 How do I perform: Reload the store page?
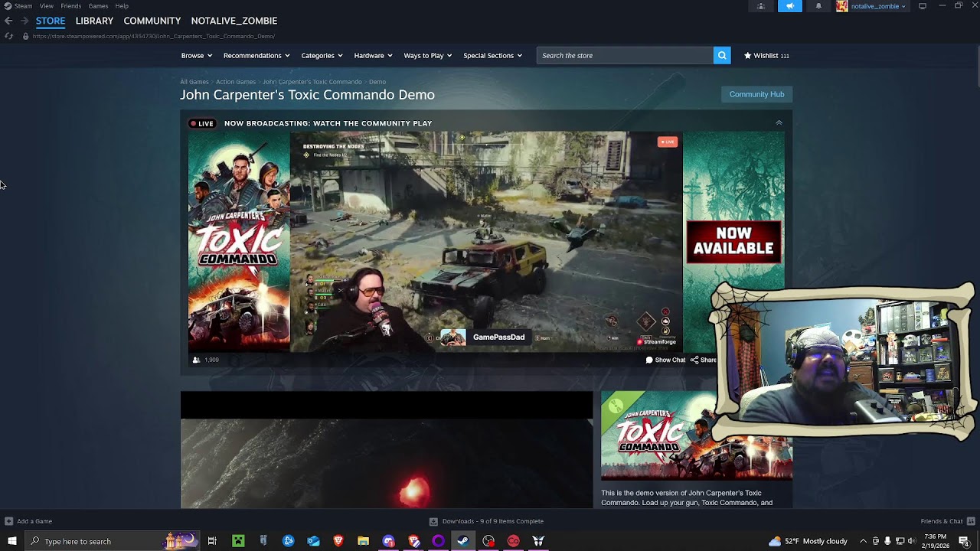[x=8, y=36]
